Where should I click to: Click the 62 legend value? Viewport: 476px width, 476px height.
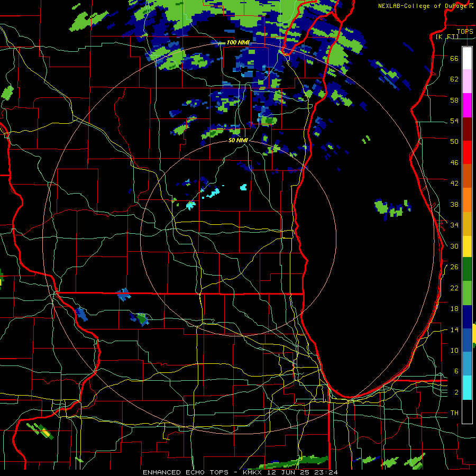click(x=454, y=79)
